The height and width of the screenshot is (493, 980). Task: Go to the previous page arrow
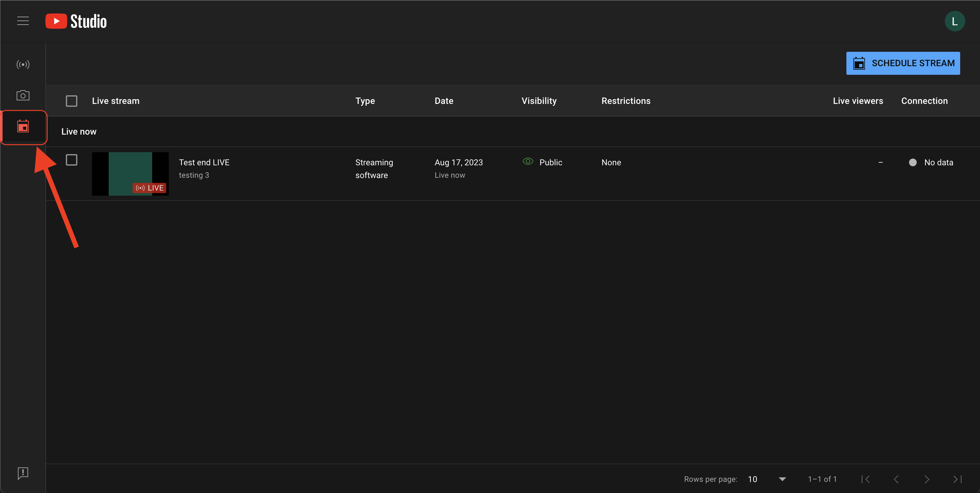pos(896,479)
